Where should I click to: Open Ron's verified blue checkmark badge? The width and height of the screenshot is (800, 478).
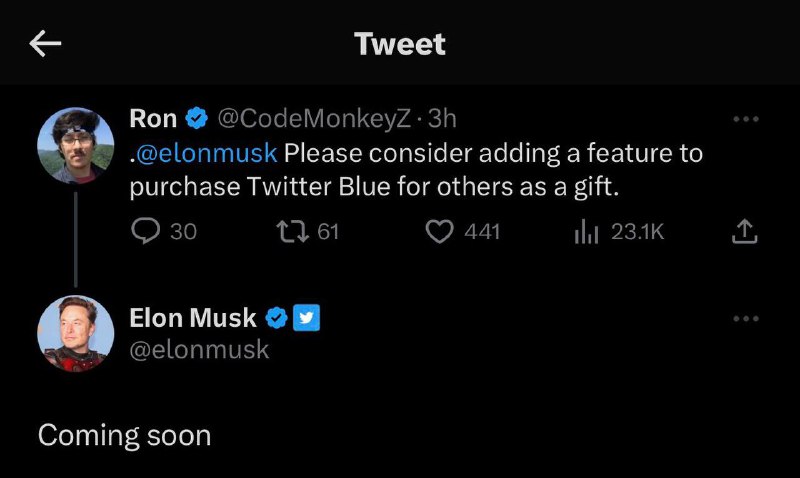(x=197, y=119)
